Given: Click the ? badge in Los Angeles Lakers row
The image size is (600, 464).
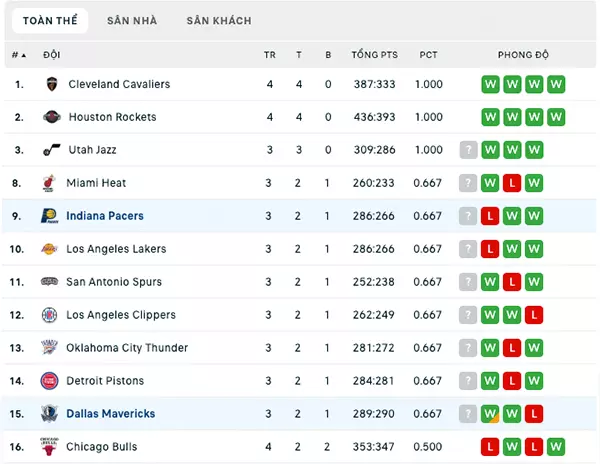Looking at the screenshot, I should (x=468, y=249).
